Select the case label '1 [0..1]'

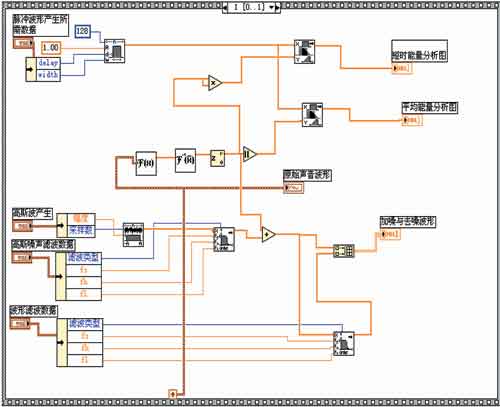249,7
